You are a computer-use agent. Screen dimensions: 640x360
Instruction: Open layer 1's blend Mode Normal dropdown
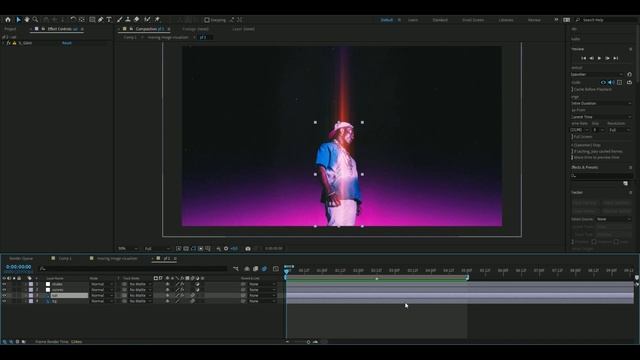tap(102, 284)
